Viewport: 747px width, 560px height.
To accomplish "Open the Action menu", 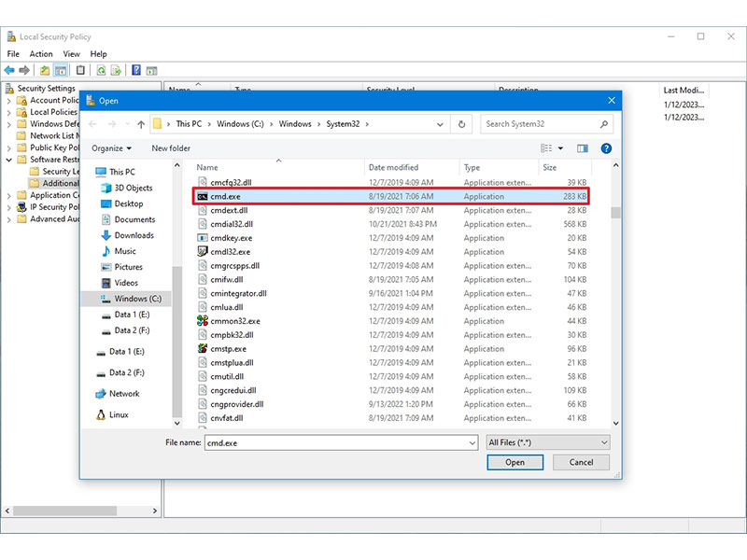I will 41,54.
